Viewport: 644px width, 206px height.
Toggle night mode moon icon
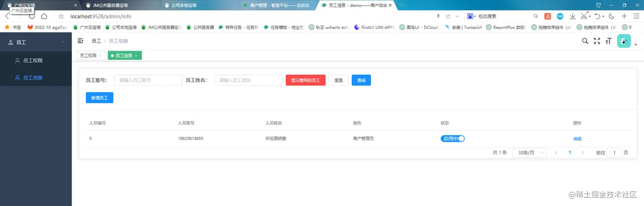[x=612, y=16]
